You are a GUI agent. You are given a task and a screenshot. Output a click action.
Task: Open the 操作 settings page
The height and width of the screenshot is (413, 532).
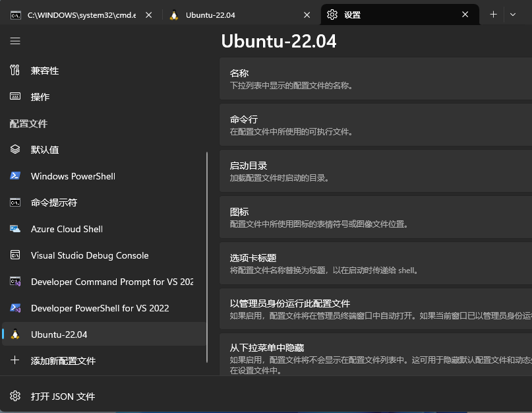pyautogui.click(x=103, y=97)
